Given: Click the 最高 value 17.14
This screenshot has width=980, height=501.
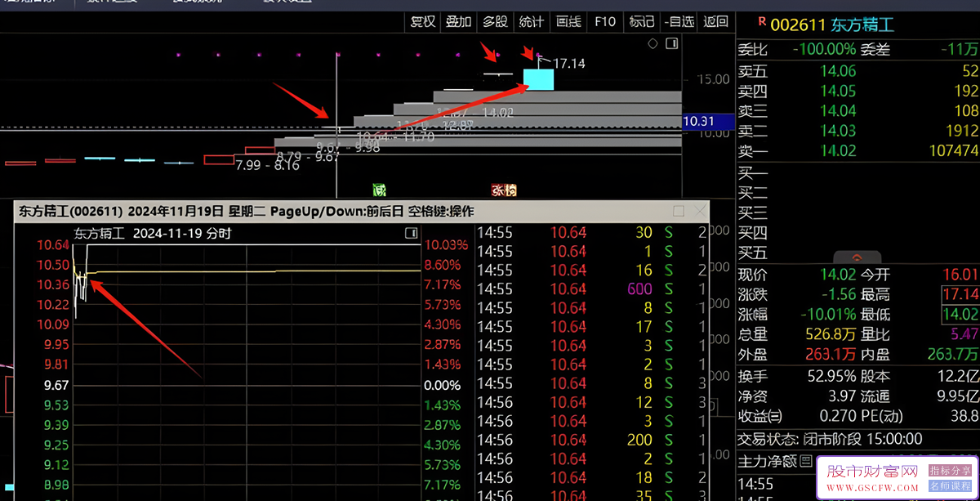Looking at the screenshot, I should (x=960, y=293).
